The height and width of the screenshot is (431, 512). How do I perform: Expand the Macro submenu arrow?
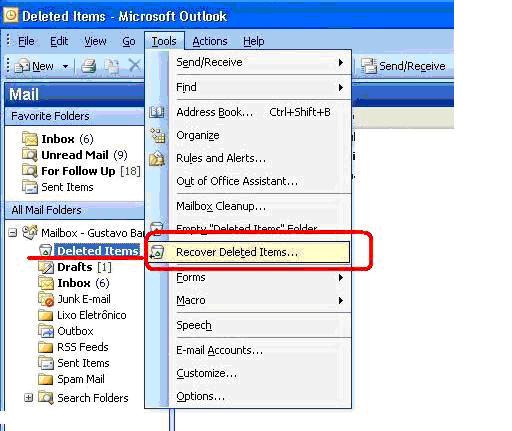(340, 301)
